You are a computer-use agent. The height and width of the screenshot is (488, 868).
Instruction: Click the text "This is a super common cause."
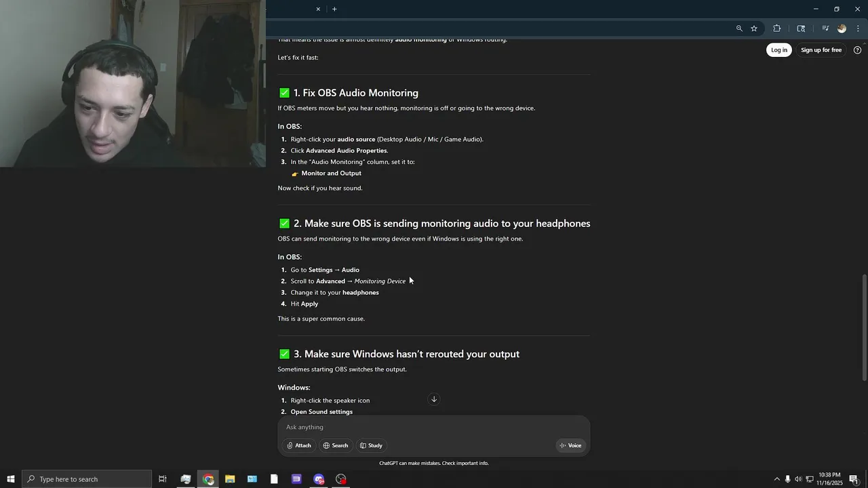[321, 319]
